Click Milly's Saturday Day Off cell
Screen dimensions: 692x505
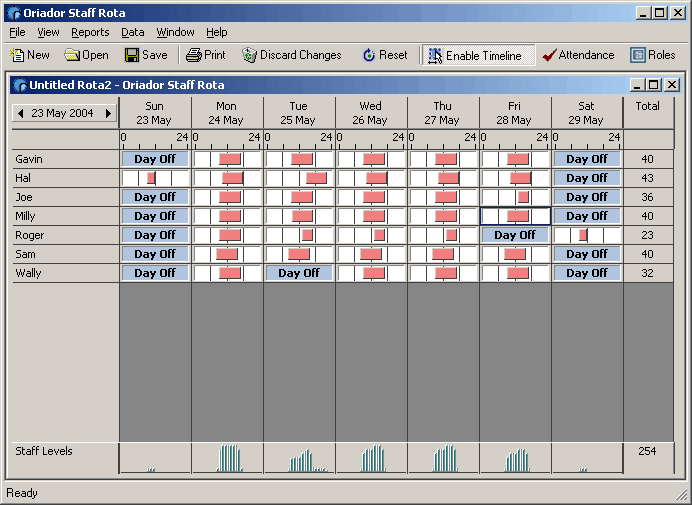point(587,216)
